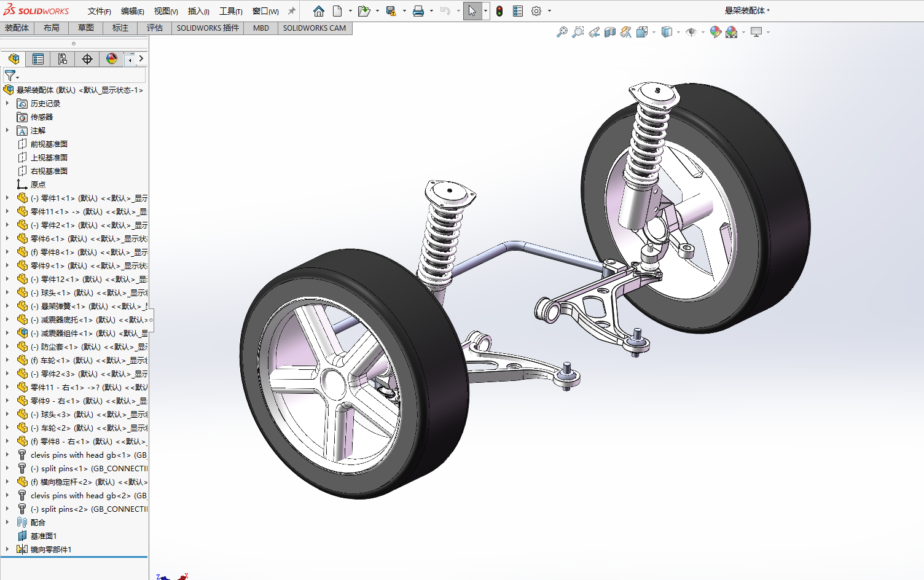This screenshot has height=580, width=924.
Task: Open the 工具(T) menu
Action: point(230,11)
